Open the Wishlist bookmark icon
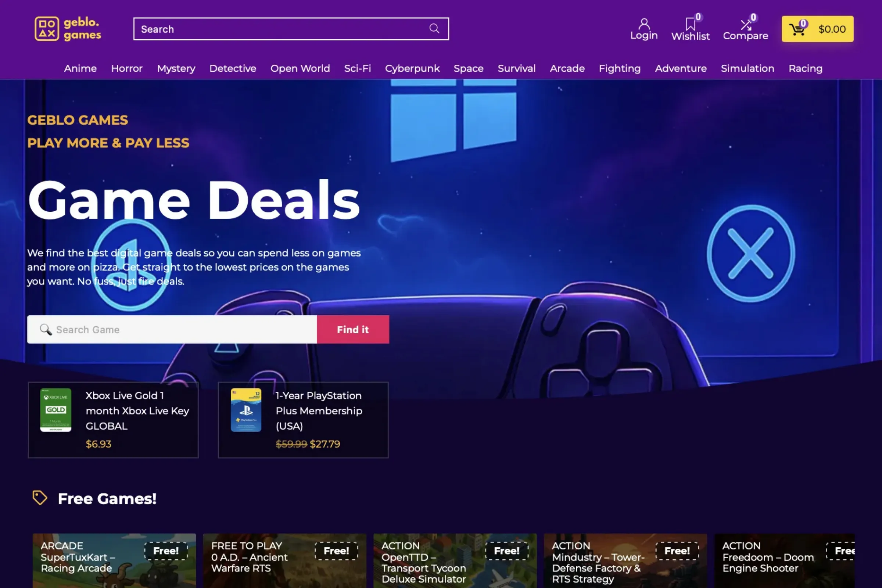 pyautogui.click(x=690, y=24)
